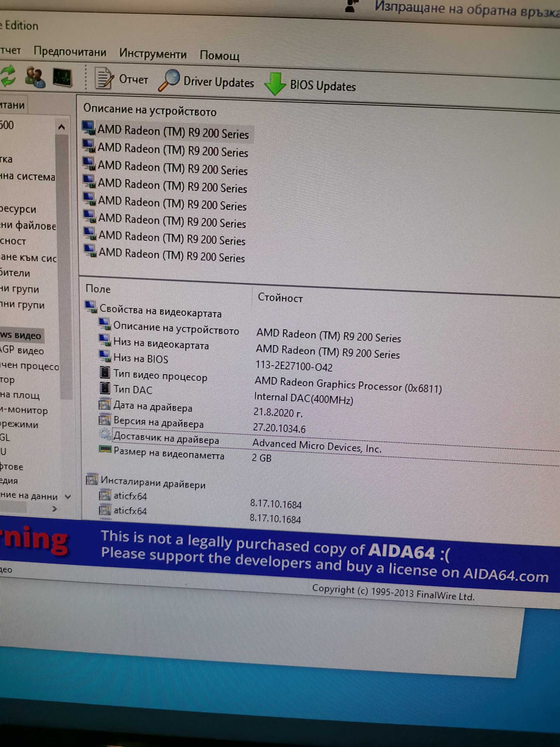
Task: Click the sidebar horizontal scroll right arrow
Action: point(55,509)
